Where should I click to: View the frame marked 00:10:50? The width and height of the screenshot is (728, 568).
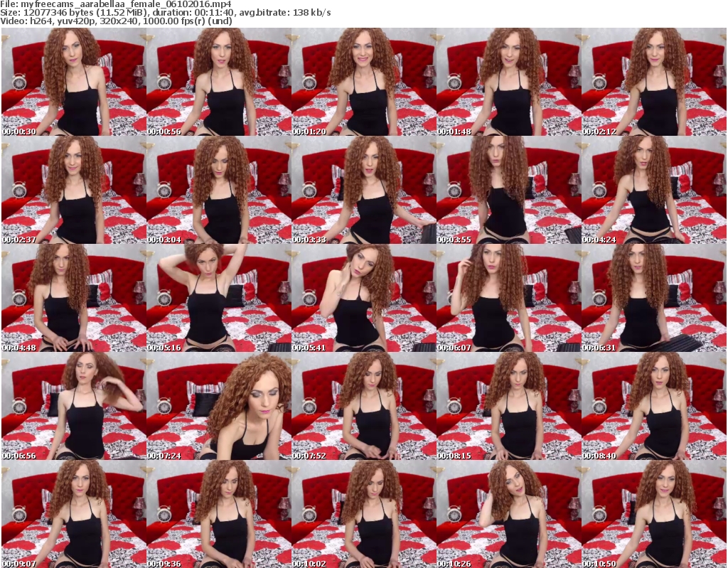654,514
